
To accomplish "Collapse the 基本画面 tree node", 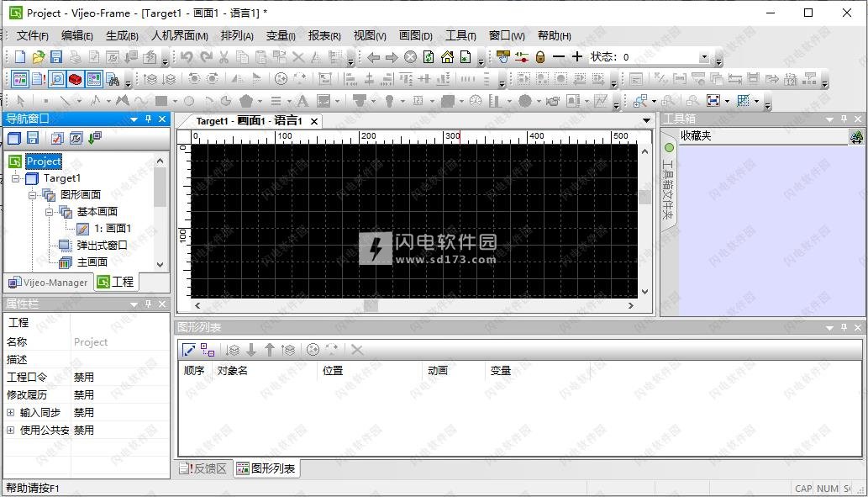I will 49,212.
